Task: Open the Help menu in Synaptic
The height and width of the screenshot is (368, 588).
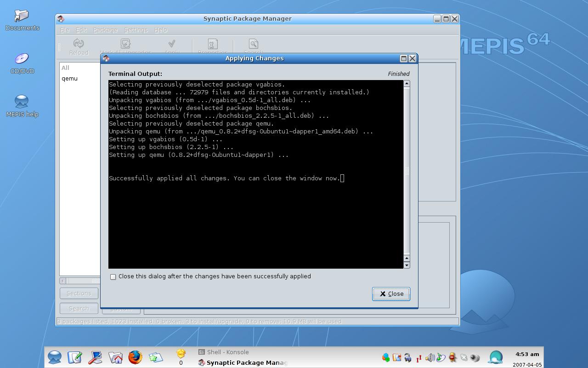Action: (x=161, y=30)
